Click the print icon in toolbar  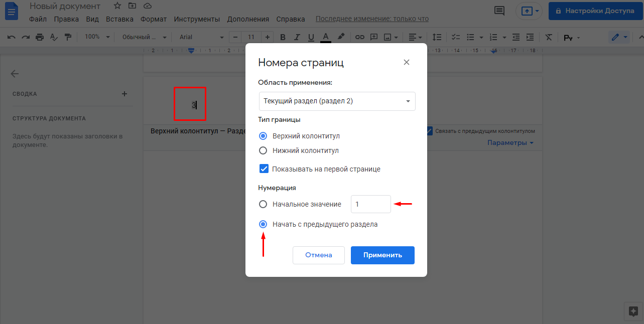point(40,37)
